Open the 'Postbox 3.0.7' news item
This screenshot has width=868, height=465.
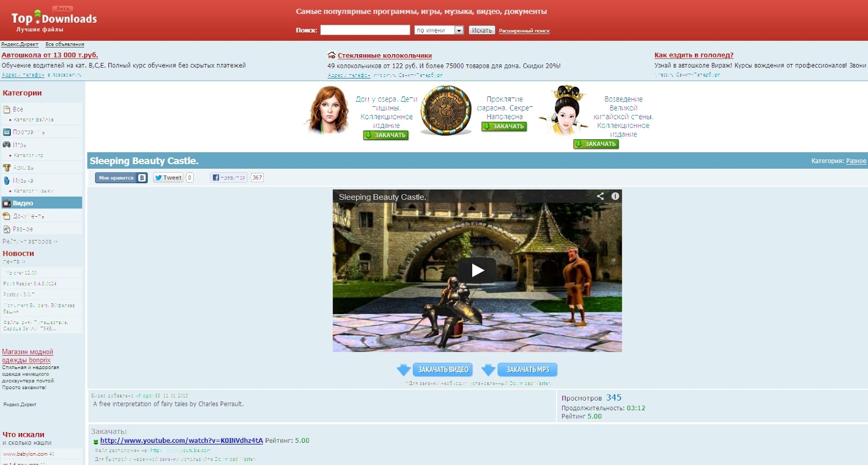tap(18, 294)
